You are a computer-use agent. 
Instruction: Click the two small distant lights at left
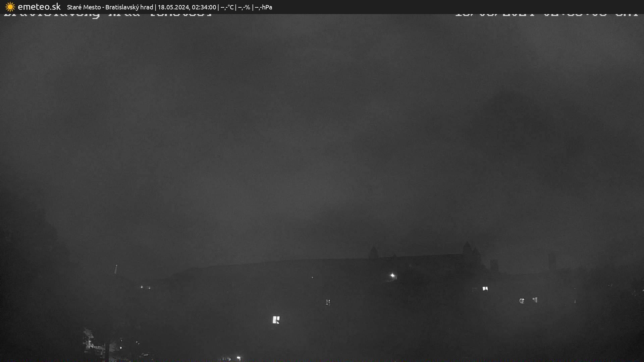pos(145,287)
